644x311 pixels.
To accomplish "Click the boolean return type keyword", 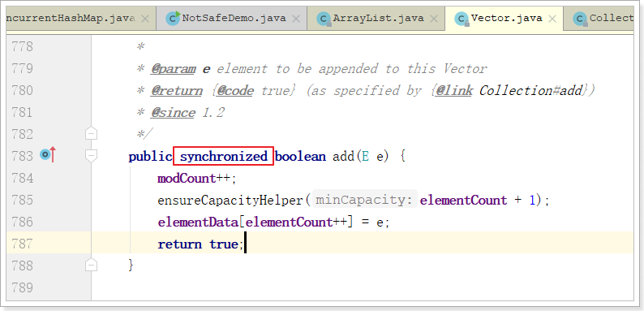I will 300,157.
